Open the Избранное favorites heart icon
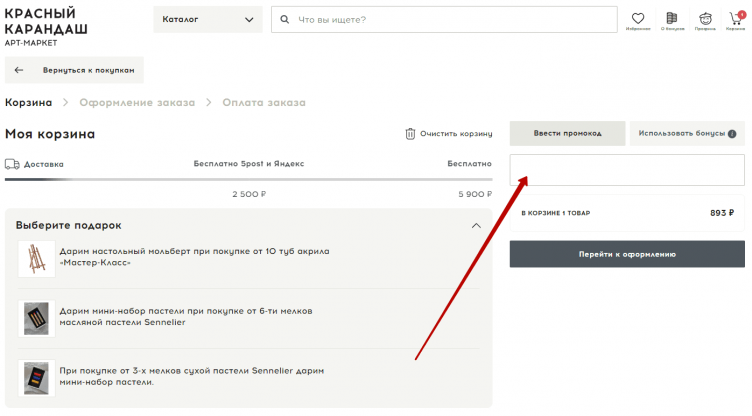 (x=637, y=18)
